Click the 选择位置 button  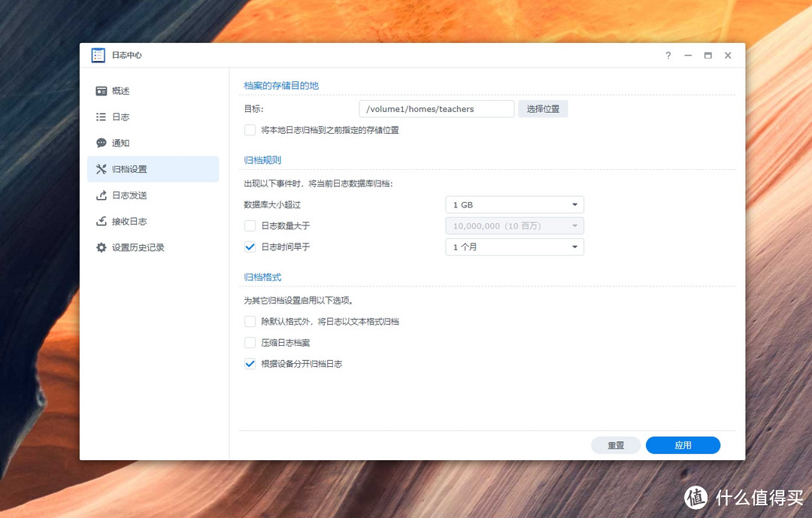click(542, 108)
